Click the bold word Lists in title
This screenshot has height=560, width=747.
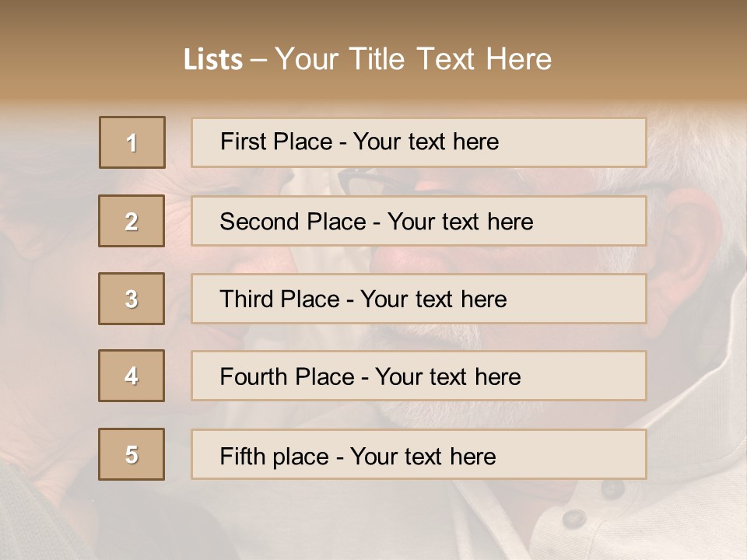[213, 60]
